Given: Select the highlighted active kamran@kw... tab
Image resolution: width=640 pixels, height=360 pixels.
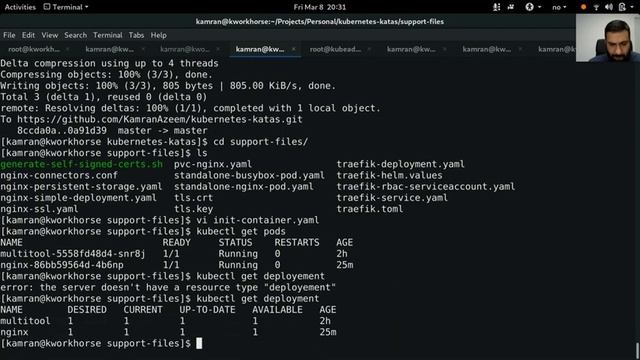Looking at the screenshot, I should pos(260,49).
